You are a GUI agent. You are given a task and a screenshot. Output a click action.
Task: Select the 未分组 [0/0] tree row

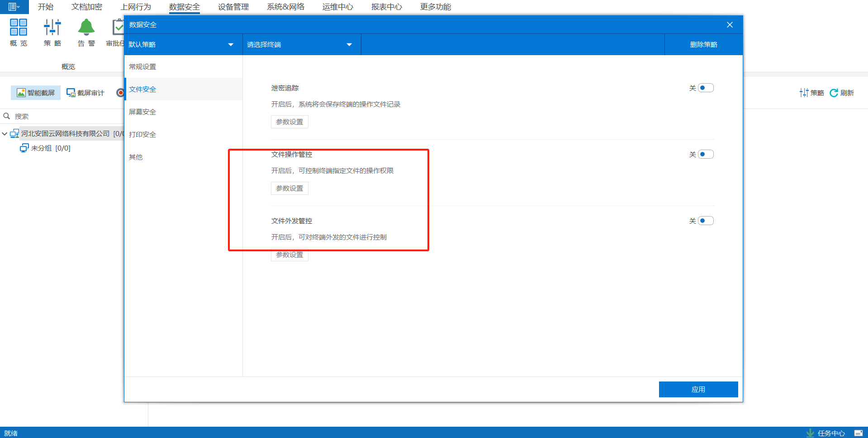[51, 148]
